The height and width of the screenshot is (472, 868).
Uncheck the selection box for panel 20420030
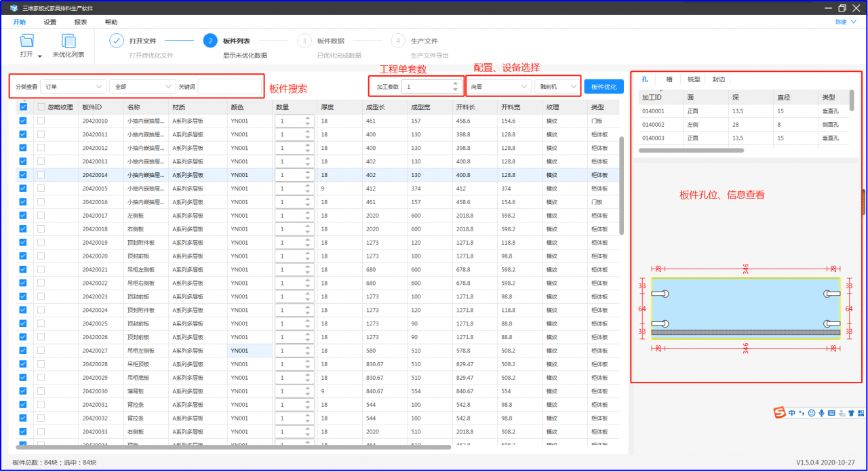tap(23, 391)
